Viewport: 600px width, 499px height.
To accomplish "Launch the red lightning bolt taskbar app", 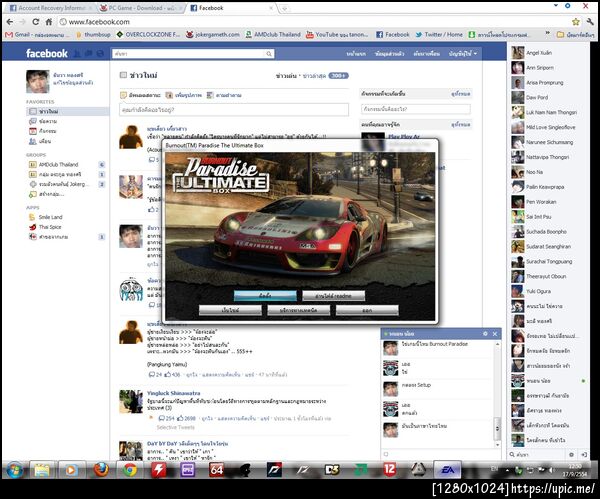I will click(158, 470).
